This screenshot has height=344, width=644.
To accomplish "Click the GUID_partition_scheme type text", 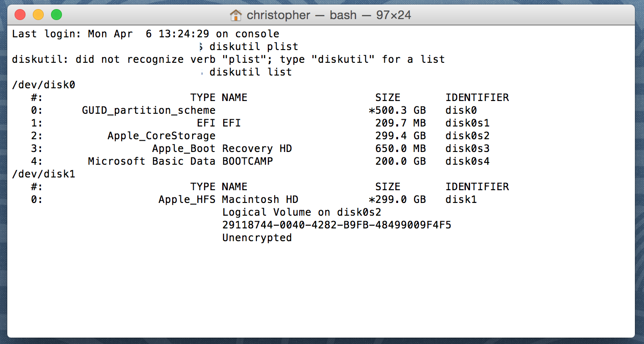I will coord(148,110).
